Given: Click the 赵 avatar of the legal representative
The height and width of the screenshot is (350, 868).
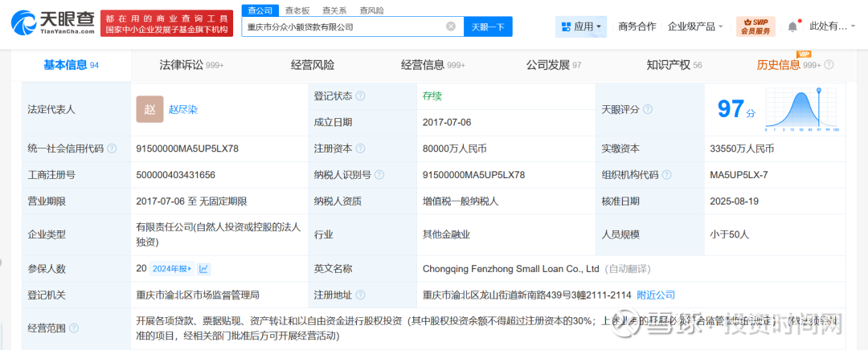Looking at the screenshot, I should [150, 109].
